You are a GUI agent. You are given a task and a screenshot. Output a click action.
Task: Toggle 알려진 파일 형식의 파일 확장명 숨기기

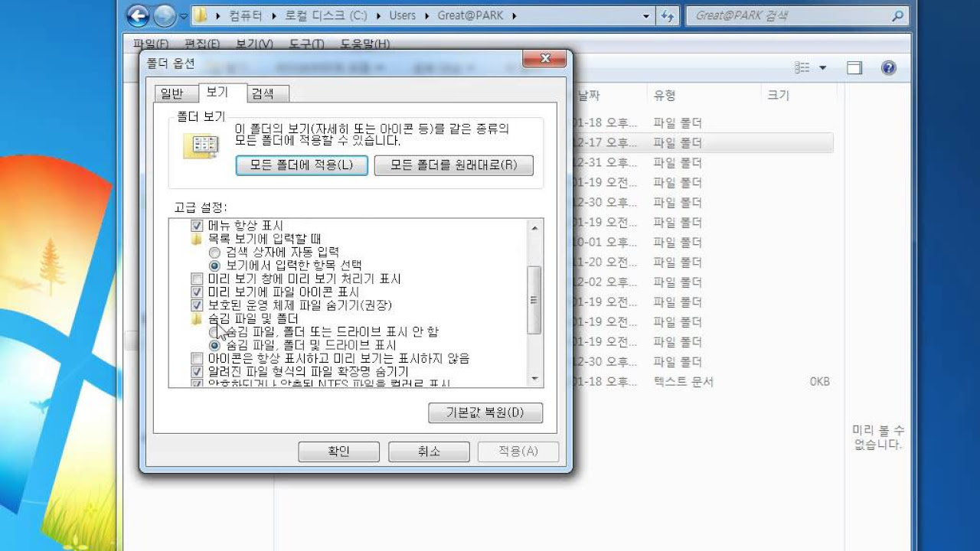[x=197, y=371]
